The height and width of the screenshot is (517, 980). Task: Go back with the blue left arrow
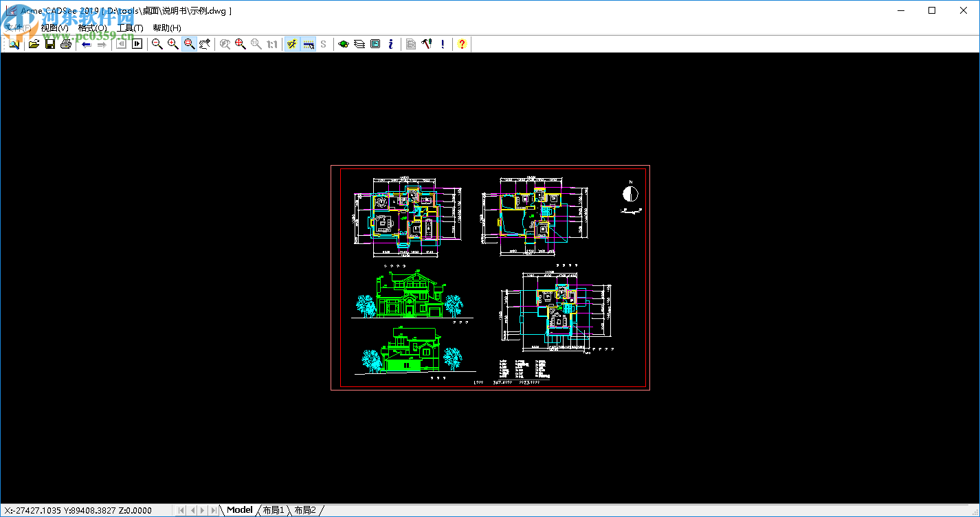point(87,44)
